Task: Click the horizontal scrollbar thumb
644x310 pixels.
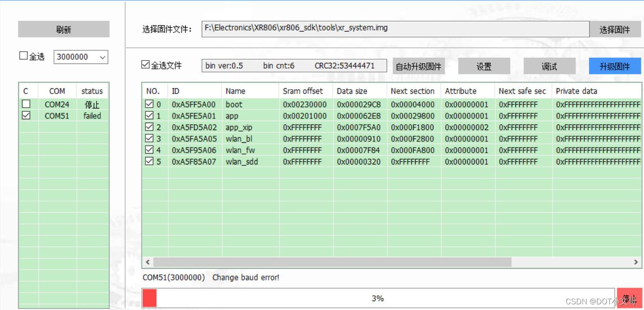Action: (x=332, y=262)
